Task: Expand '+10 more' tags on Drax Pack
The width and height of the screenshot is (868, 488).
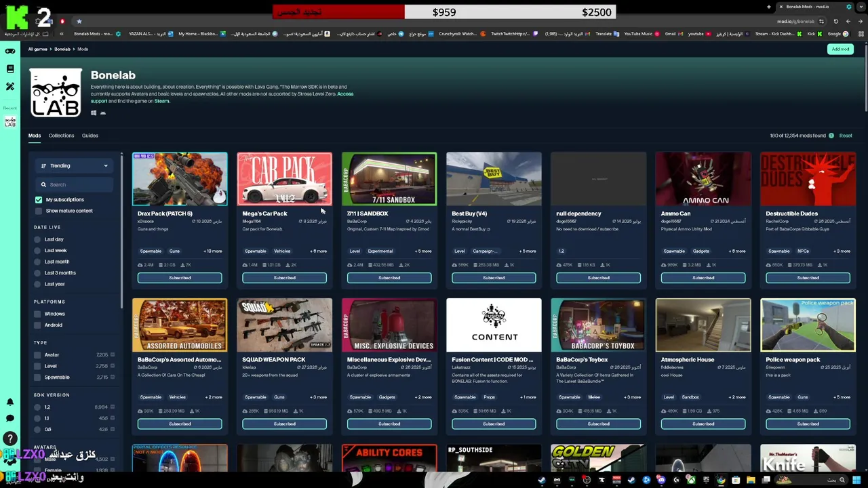Action: click(213, 251)
